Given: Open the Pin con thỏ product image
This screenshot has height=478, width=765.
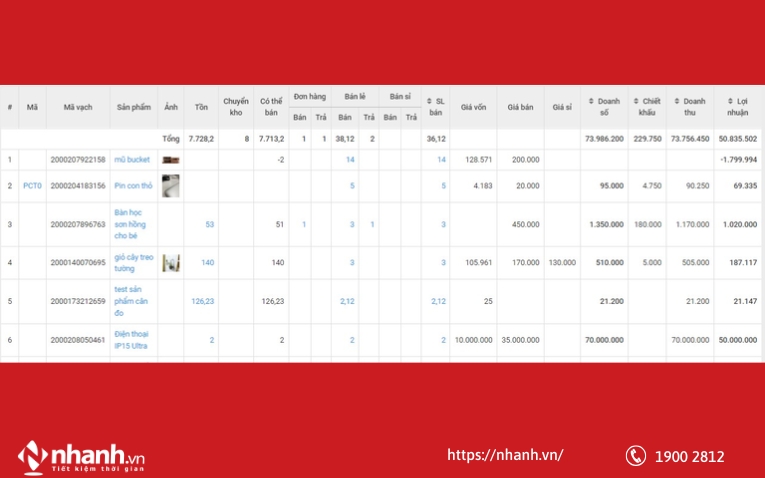Looking at the screenshot, I should (171, 185).
